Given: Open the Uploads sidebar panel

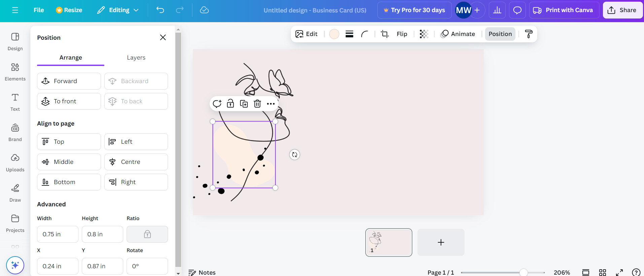Looking at the screenshot, I should [x=15, y=163].
